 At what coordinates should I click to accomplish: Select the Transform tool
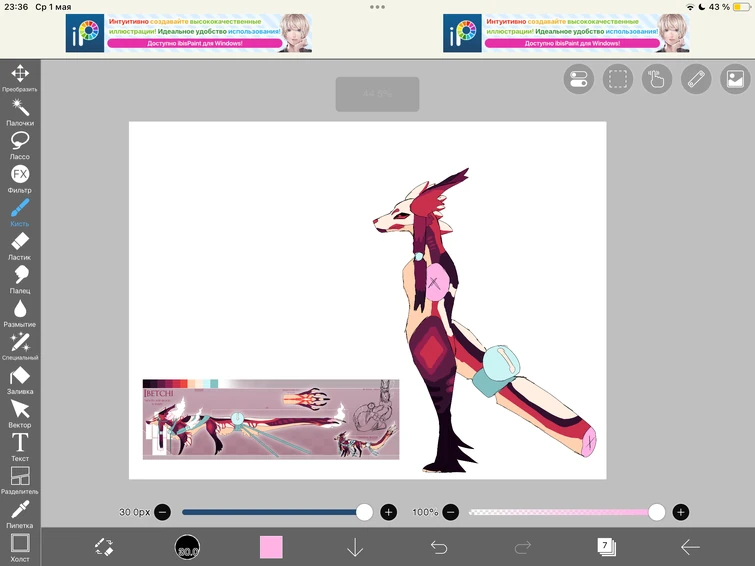[20, 75]
